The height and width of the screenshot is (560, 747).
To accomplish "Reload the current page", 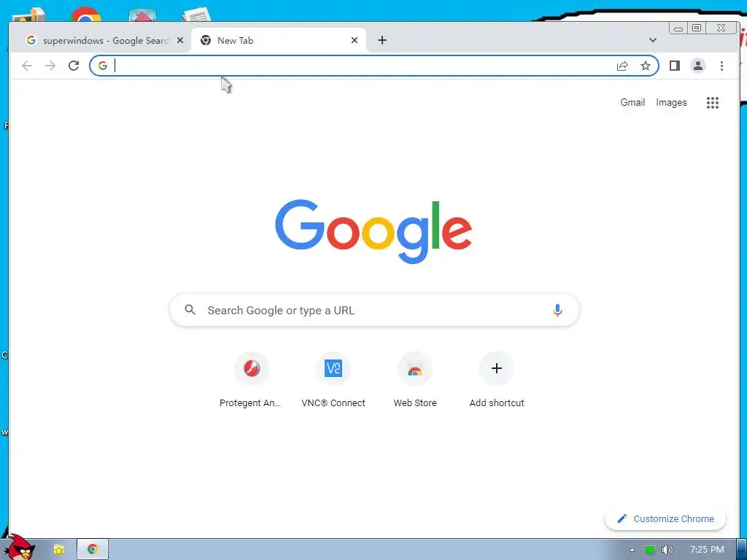I will click(74, 66).
